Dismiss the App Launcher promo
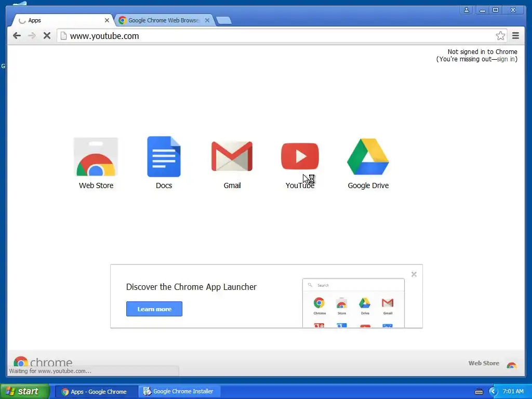 click(x=414, y=274)
